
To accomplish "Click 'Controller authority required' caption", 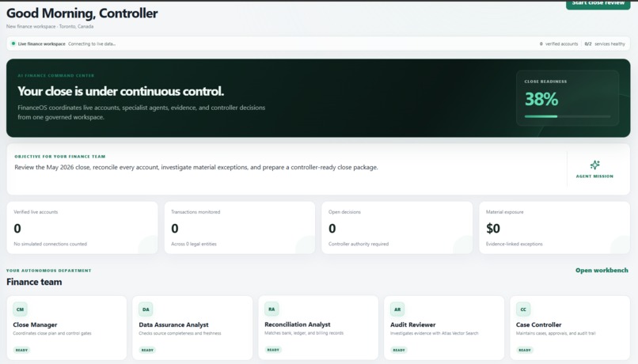I will point(359,244).
